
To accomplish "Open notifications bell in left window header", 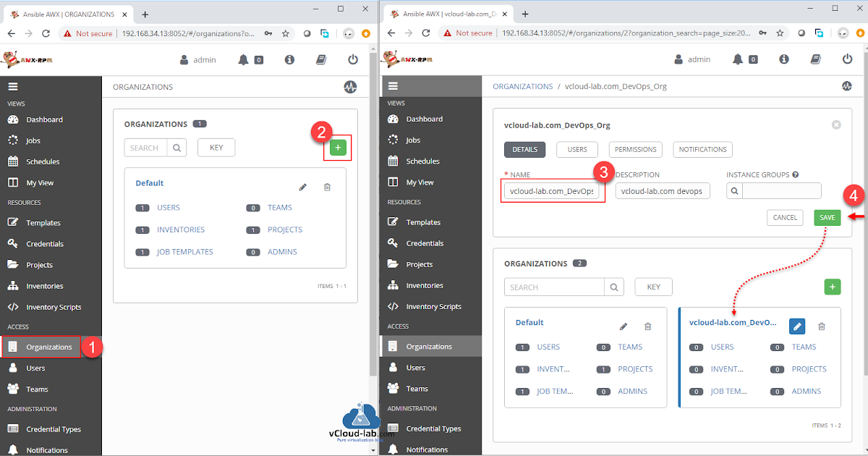I will click(x=244, y=59).
